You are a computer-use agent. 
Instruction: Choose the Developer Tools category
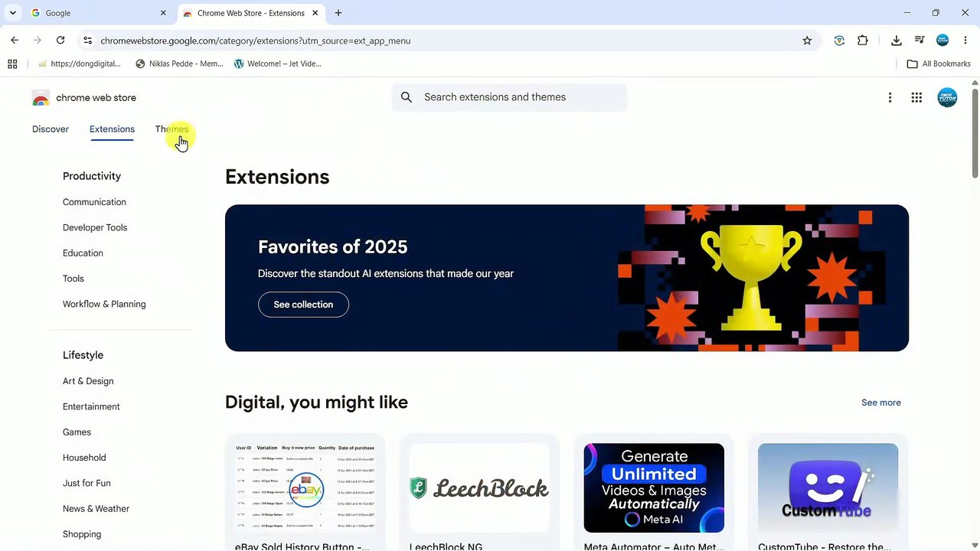(95, 227)
